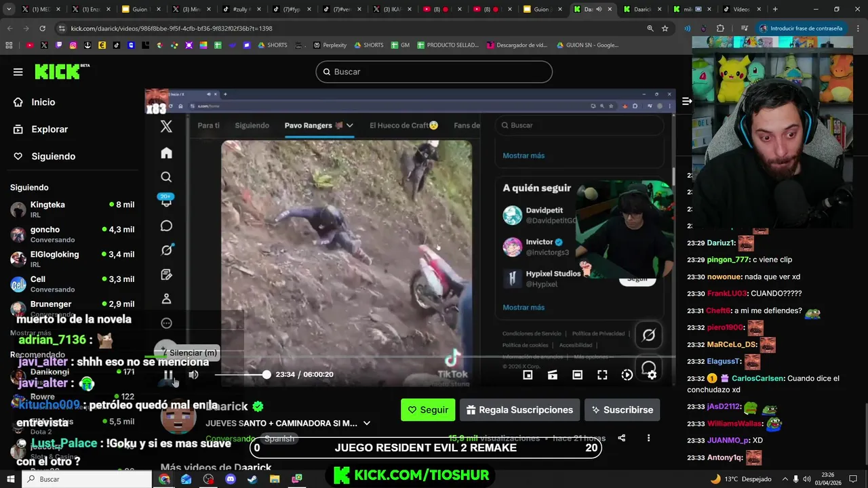Select Siguiendo tab in X timeline
Screen dimensions: 868x488
click(252, 125)
